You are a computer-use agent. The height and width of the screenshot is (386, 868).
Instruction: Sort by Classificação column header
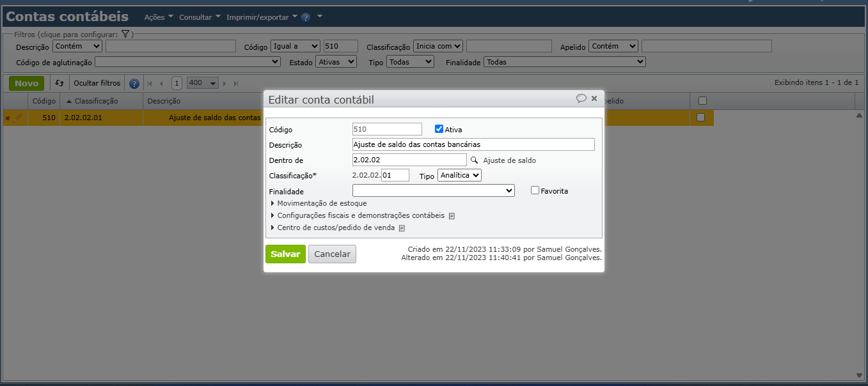tap(101, 101)
